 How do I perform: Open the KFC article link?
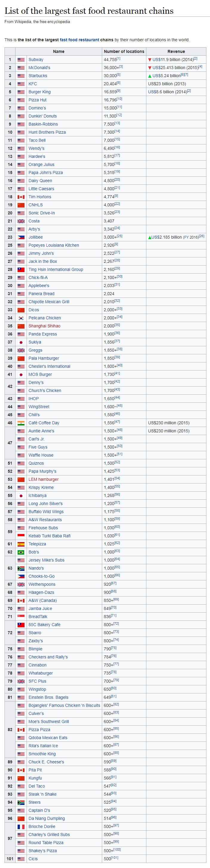click(x=33, y=84)
